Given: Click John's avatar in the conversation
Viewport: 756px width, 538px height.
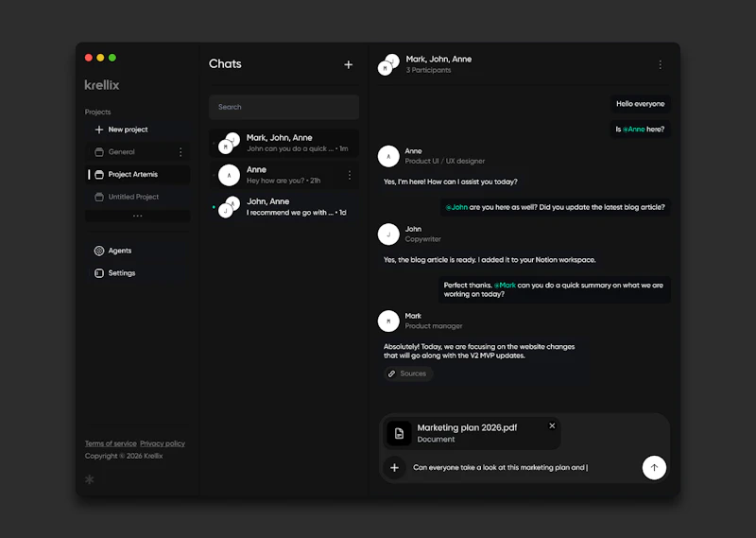Looking at the screenshot, I should (388, 234).
